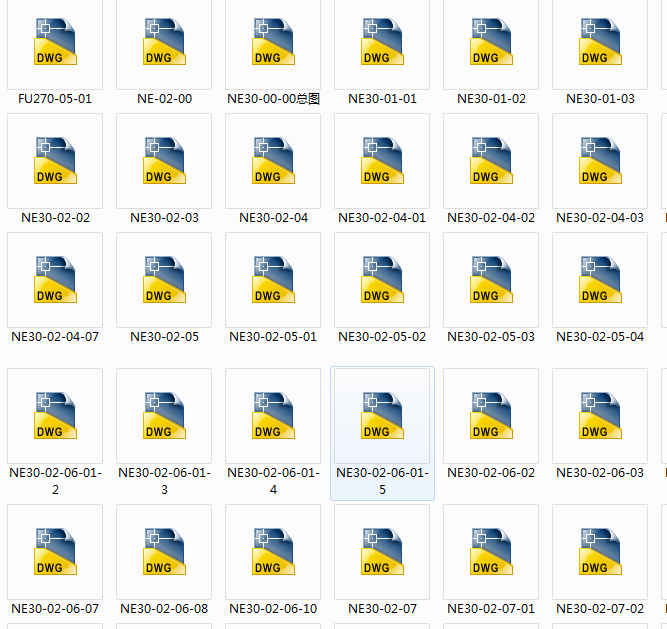This screenshot has width=667, height=629.
Task: Click the NE30-02-03 DWG file icon
Action: click(164, 161)
